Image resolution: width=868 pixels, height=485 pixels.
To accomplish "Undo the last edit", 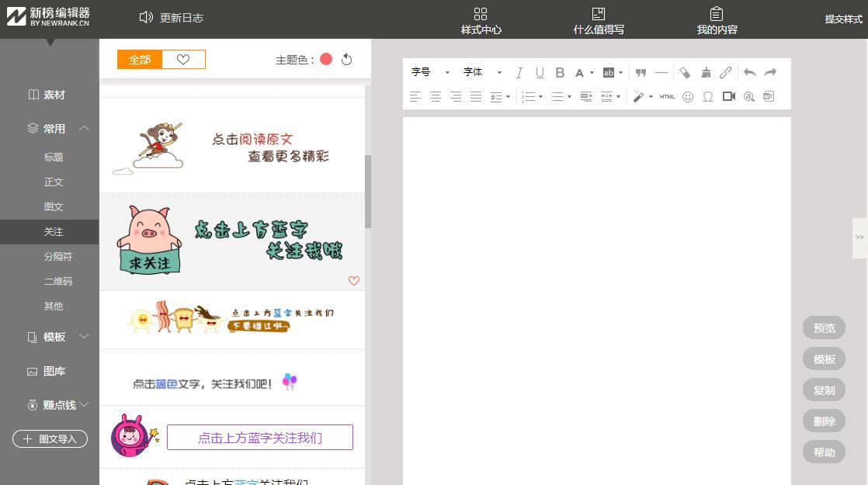I will (749, 72).
